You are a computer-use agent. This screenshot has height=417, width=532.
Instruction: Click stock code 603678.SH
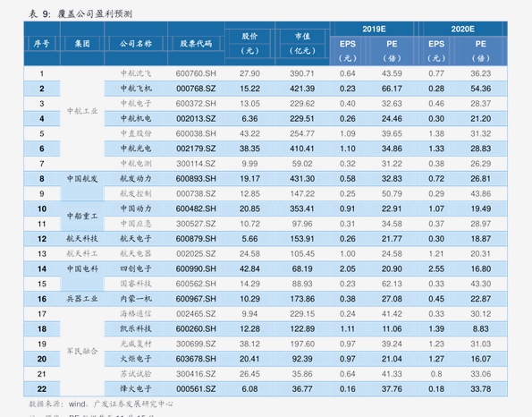pos(196,359)
